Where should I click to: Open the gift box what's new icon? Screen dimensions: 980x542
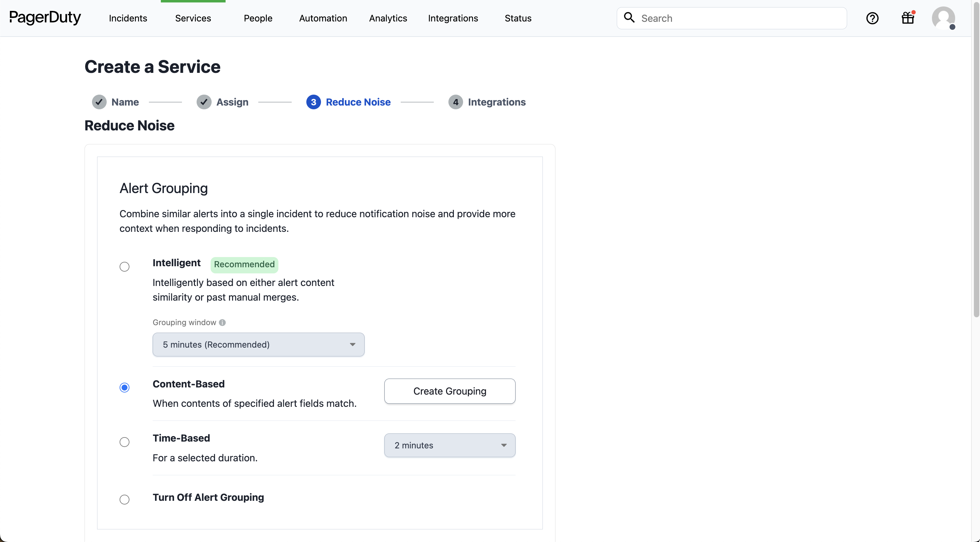coord(908,18)
